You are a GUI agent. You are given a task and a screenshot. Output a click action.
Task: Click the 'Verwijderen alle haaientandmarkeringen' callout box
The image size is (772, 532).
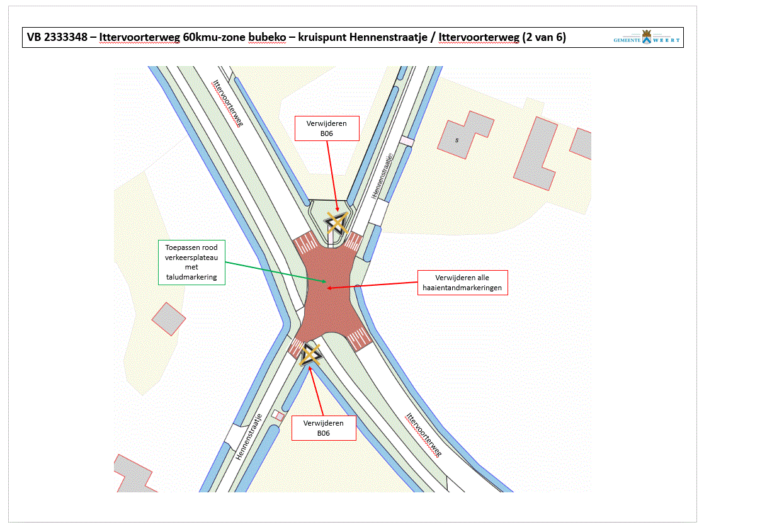click(x=462, y=283)
